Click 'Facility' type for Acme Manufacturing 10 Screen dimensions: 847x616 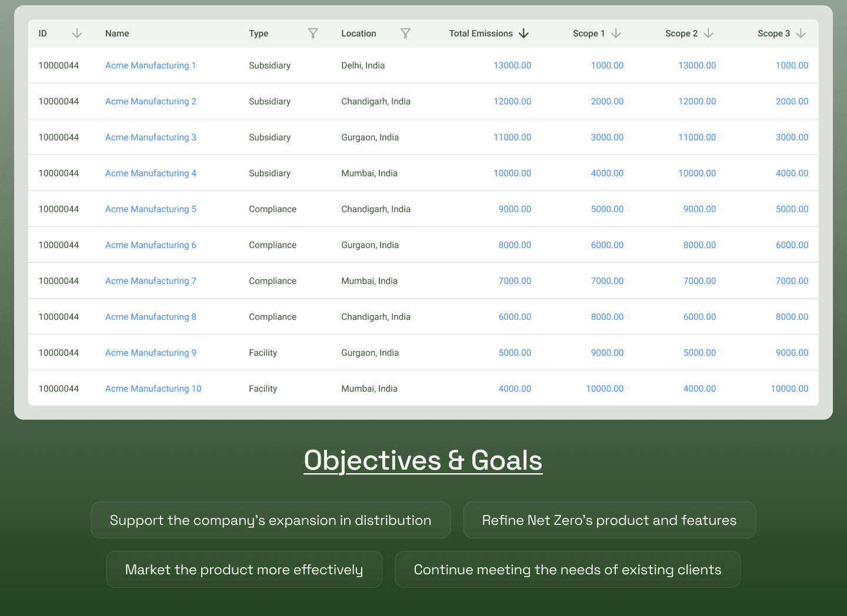pos(263,389)
